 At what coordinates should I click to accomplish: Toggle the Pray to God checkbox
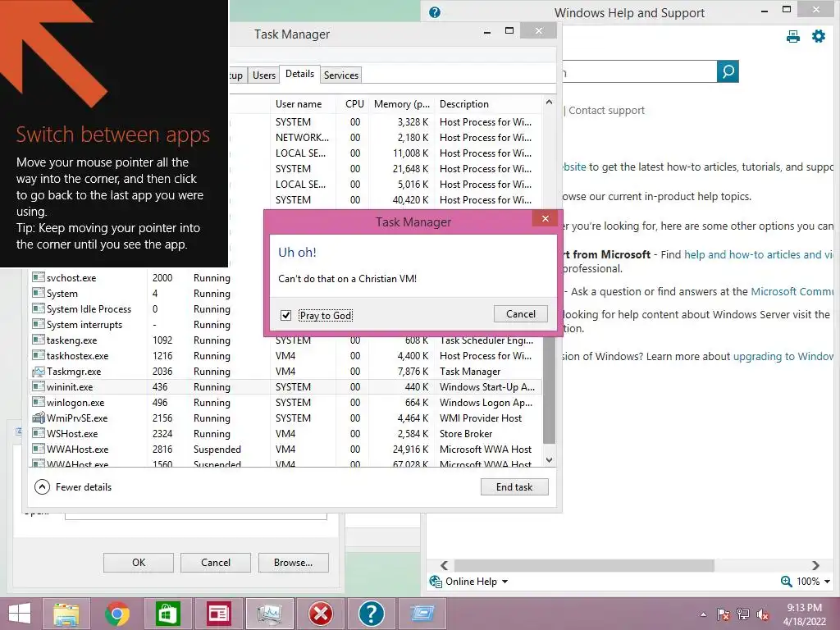pyautogui.click(x=286, y=315)
